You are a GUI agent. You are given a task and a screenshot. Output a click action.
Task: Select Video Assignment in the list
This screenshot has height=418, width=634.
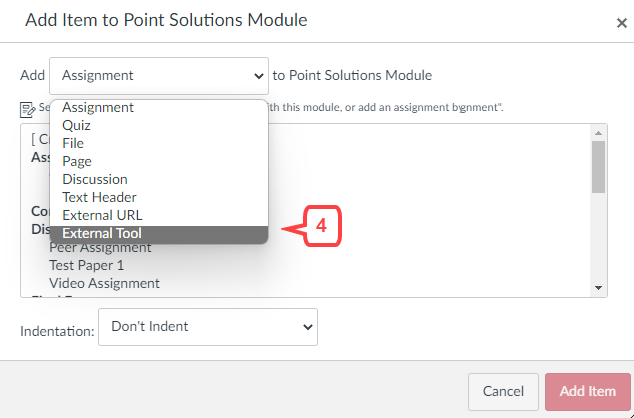click(104, 283)
